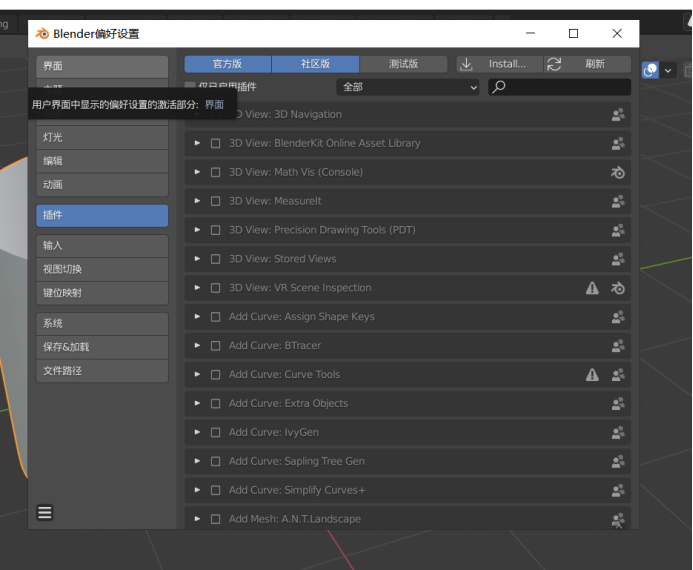Click community icon beside Simplify Curves+
This screenshot has width=693, height=570.
618,490
